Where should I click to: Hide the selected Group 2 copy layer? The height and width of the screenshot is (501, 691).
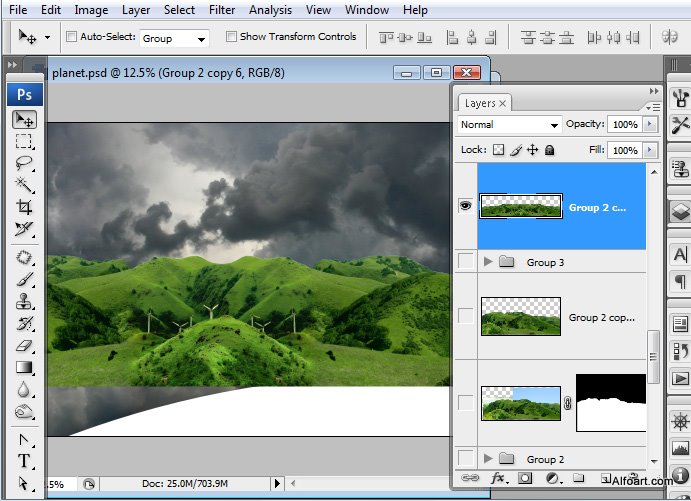pyautogui.click(x=465, y=205)
